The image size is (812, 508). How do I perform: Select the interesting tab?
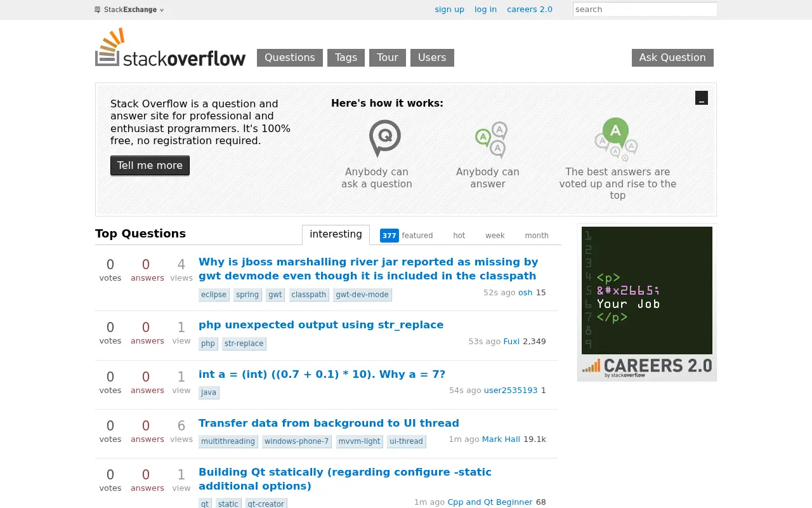(x=336, y=234)
